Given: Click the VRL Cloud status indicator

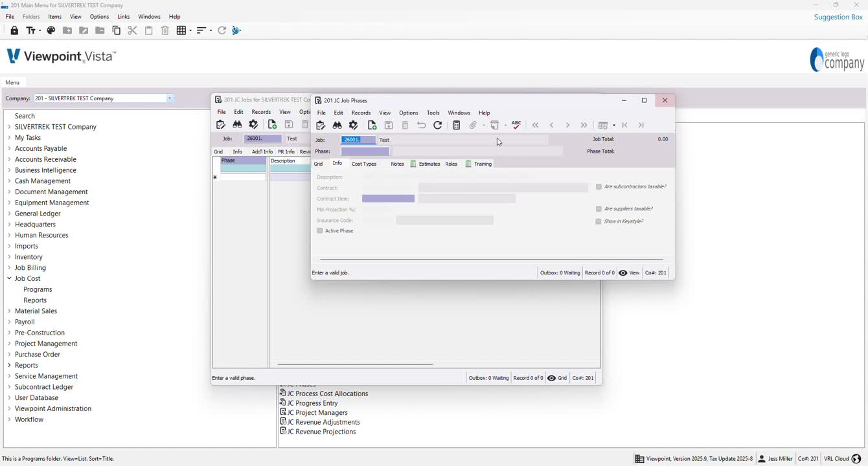Looking at the screenshot, I should [x=842, y=459].
